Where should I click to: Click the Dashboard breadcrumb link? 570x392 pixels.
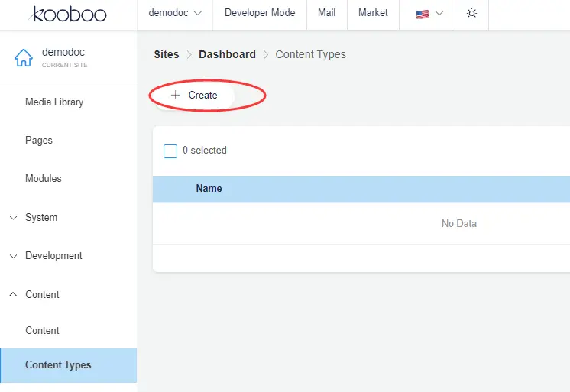(x=227, y=55)
